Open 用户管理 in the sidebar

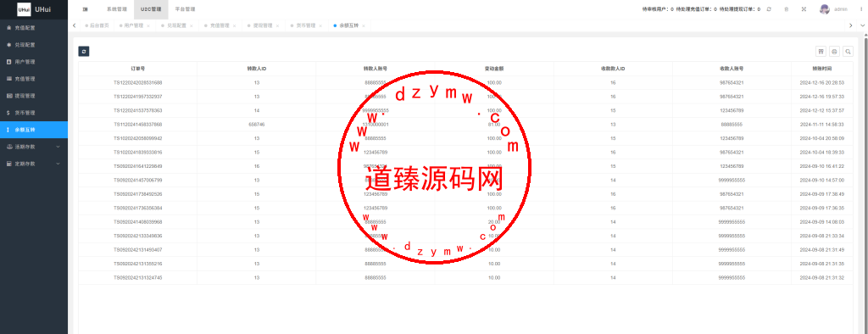pyautogui.click(x=34, y=62)
